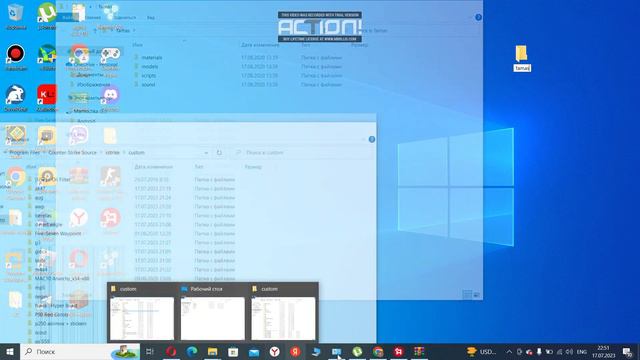Screen dimensions: 640x360
Task: Open the notification center
Action: pos(628,351)
